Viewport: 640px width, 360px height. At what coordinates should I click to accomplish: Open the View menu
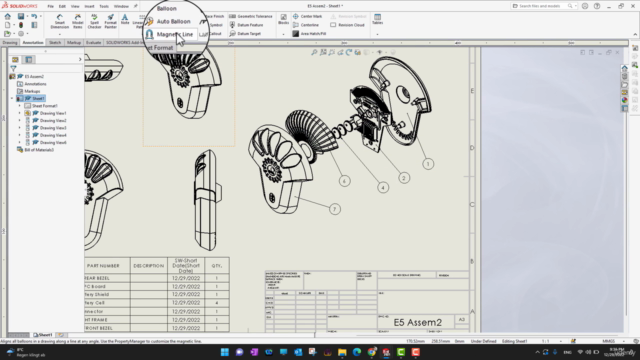click(75, 6)
